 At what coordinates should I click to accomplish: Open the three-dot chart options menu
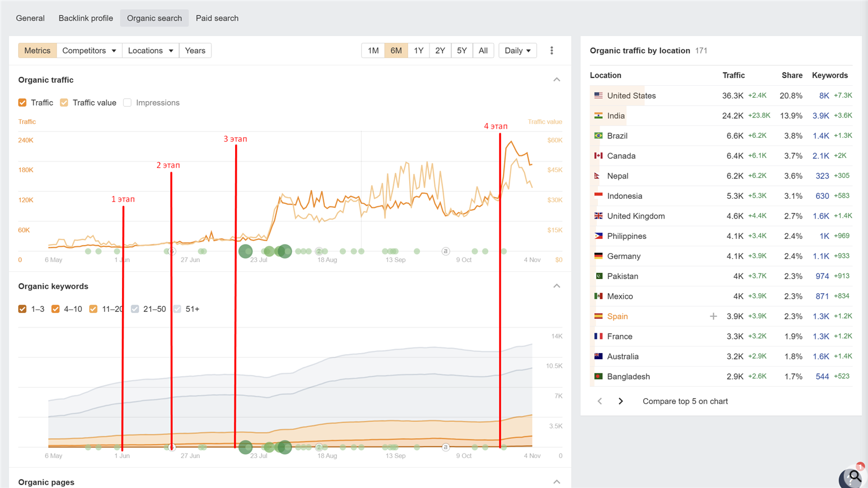[x=552, y=51]
